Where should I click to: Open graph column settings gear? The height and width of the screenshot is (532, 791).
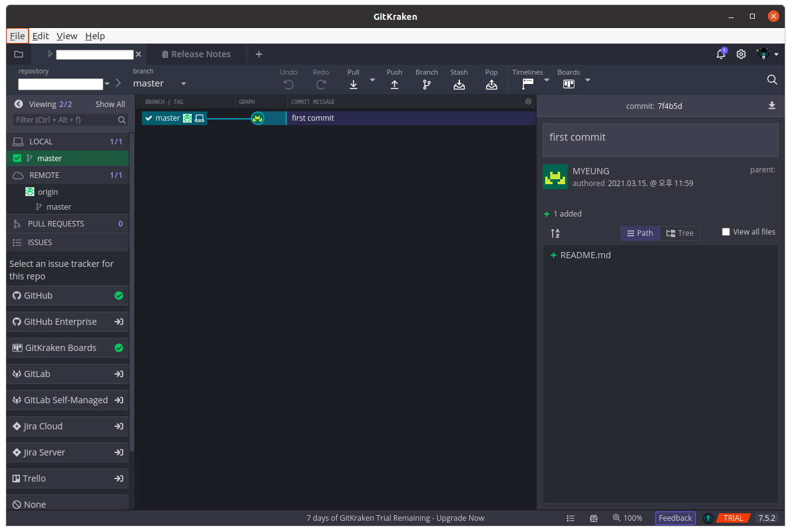528,101
